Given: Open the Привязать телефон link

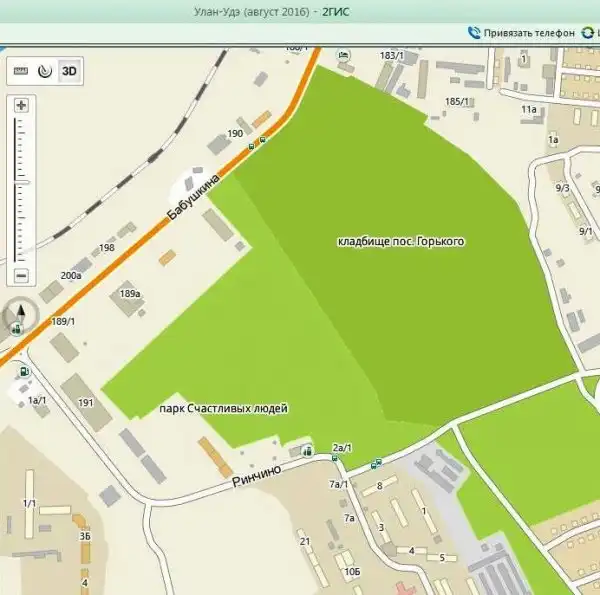Looking at the screenshot, I should (529, 33).
